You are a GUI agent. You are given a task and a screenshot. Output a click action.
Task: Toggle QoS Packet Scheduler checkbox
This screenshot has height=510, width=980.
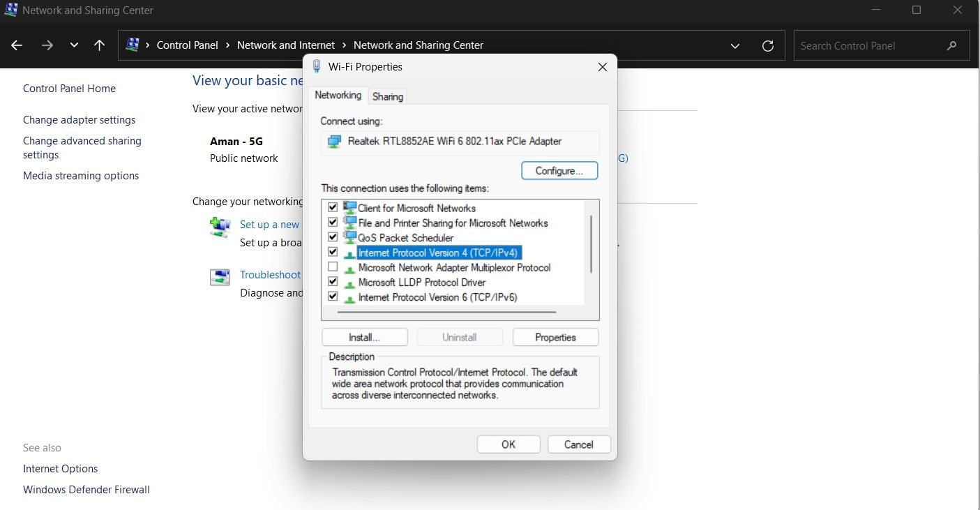(333, 237)
